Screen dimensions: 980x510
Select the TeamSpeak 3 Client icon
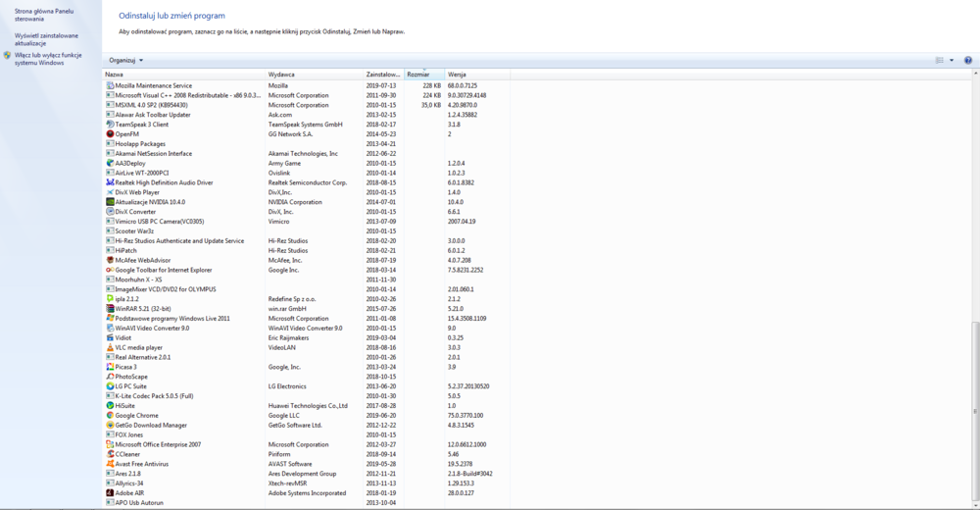click(110, 125)
